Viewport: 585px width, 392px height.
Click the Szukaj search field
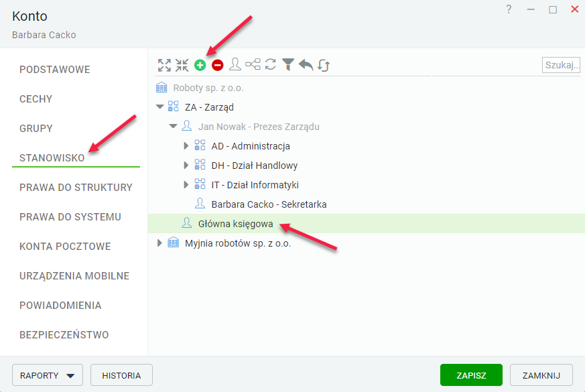[561, 65]
